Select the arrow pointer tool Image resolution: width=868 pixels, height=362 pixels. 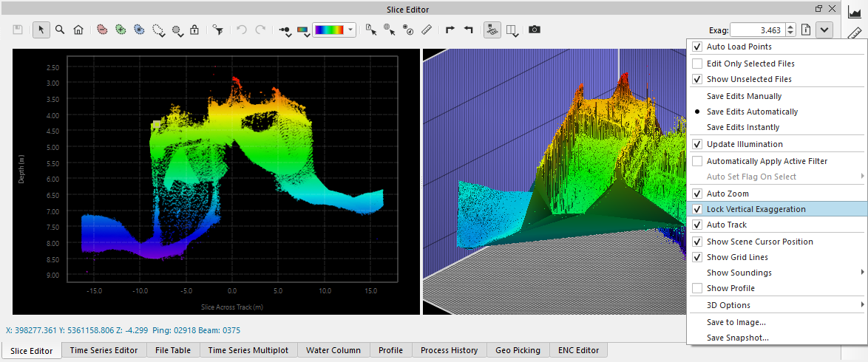41,30
